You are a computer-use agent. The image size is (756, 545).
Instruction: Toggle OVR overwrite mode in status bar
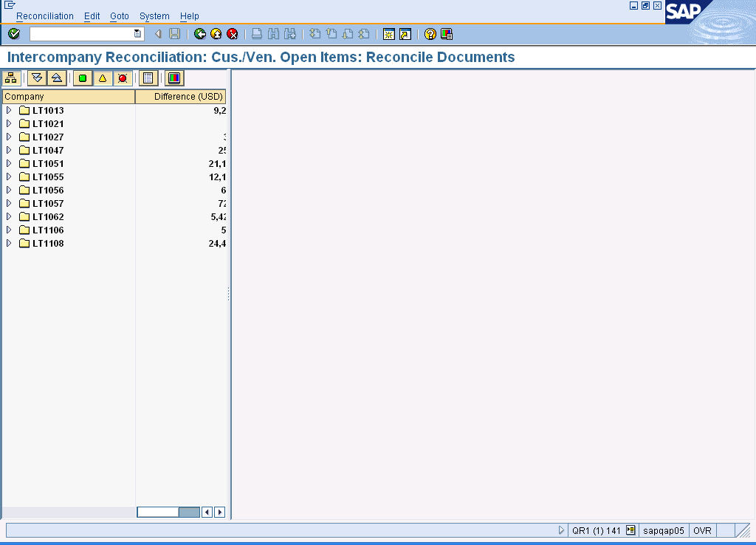[702, 530]
